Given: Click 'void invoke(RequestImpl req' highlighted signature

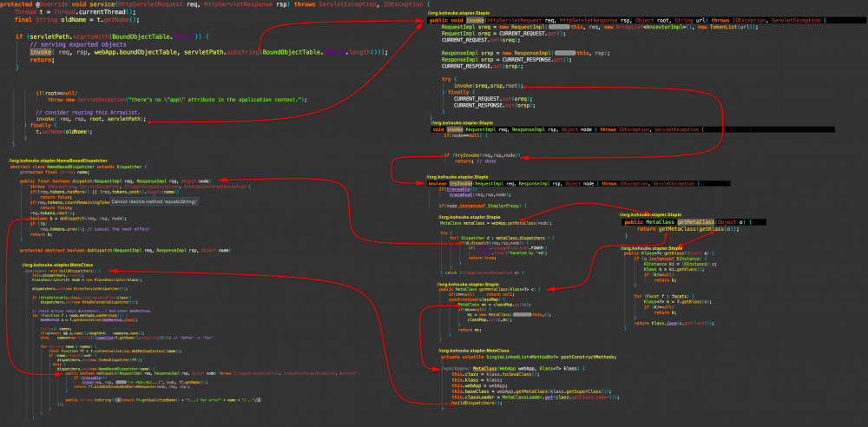Looking at the screenshot, I should click(x=567, y=129).
